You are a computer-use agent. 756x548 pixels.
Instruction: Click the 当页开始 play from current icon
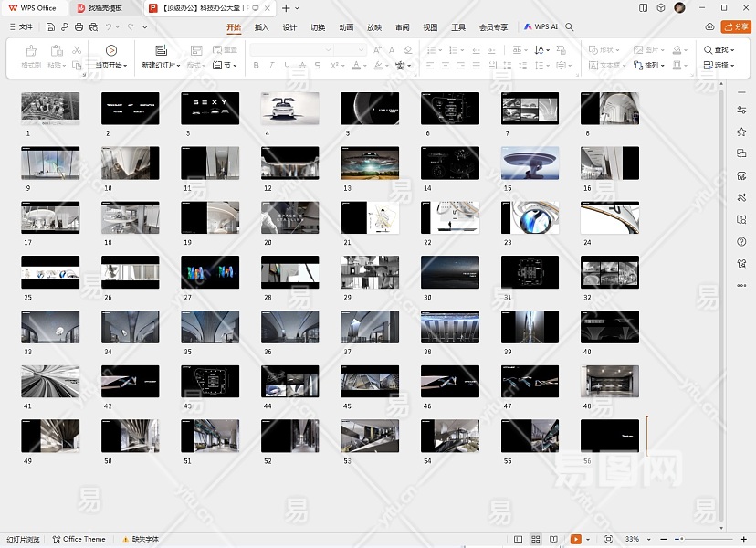coord(111,50)
